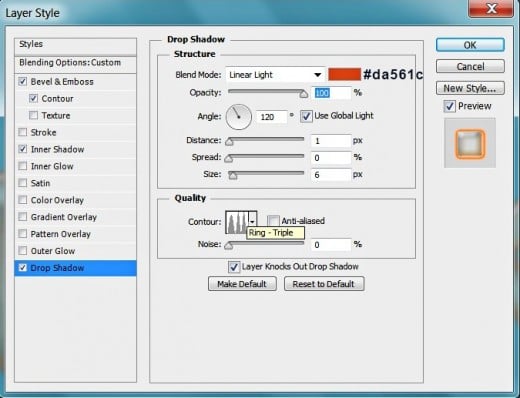The image size is (520, 398).
Task: Click the Angle dial control
Action: [x=239, y=117]
